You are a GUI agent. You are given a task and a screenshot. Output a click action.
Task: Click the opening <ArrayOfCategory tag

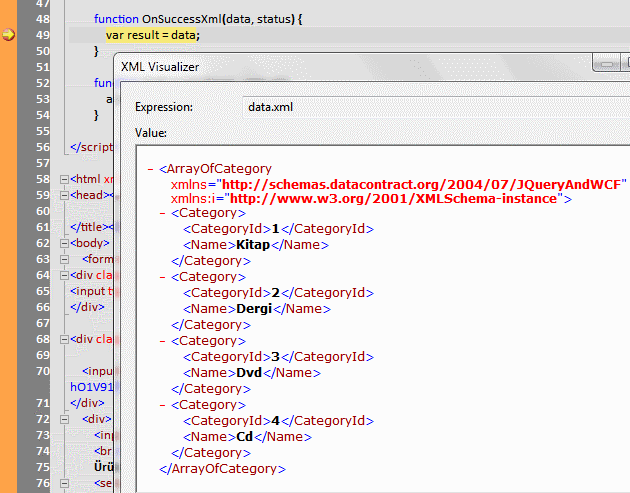tap(215, 169)
